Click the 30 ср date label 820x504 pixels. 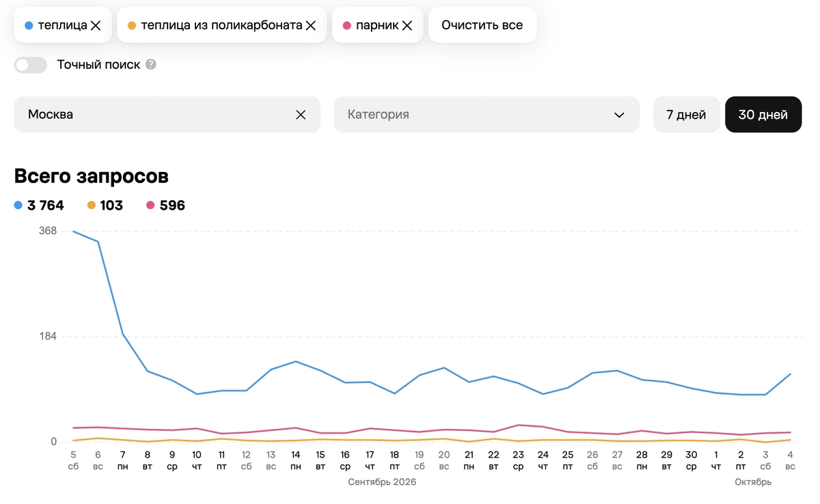pos(692,460)
